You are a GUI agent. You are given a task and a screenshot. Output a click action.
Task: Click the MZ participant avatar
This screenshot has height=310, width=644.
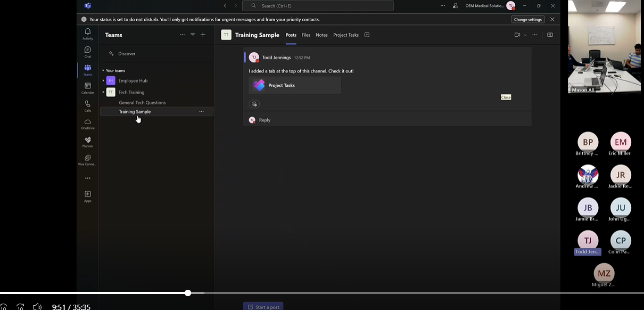(604, 273)
